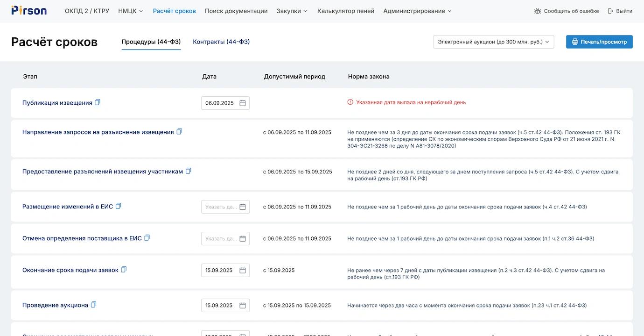Open calendar picker for Публикация извещения date
This screenshot has height=336, width=644.
pos(243,103)
